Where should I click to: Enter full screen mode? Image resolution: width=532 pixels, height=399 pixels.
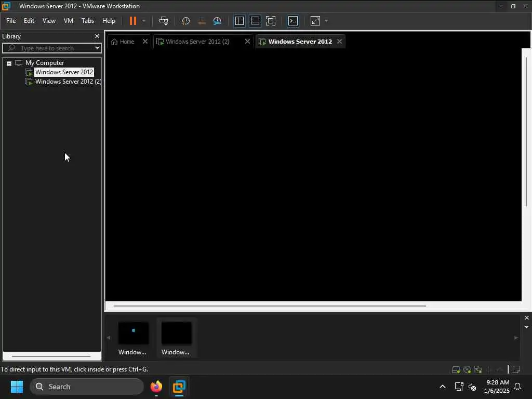tap(270, 21)
